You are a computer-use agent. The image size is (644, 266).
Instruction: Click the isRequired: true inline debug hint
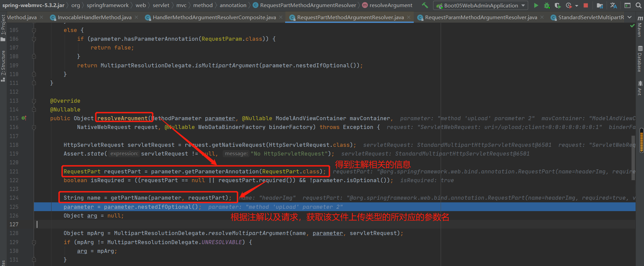click(x=427, y=180)
